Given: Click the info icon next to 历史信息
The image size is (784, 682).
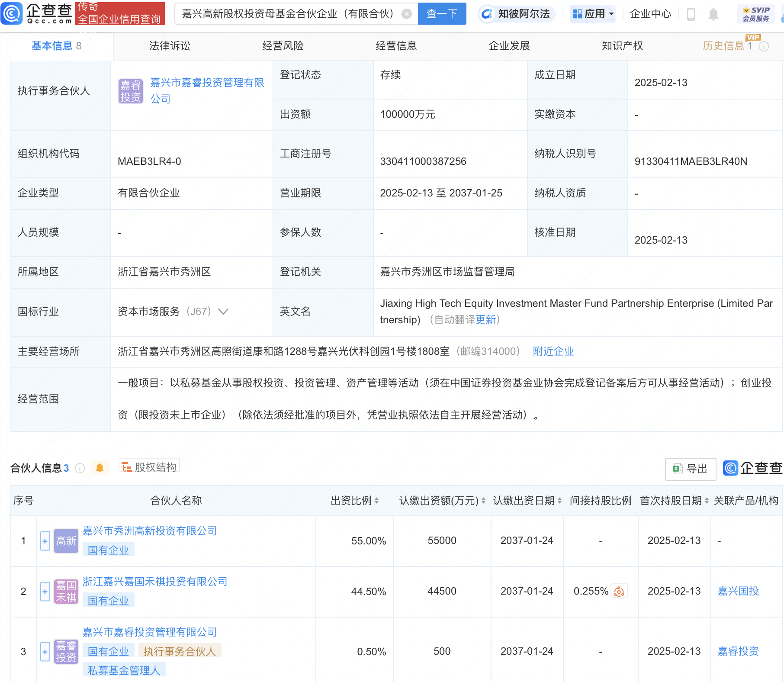Looking at the screenshot, I should pos(764,46).
